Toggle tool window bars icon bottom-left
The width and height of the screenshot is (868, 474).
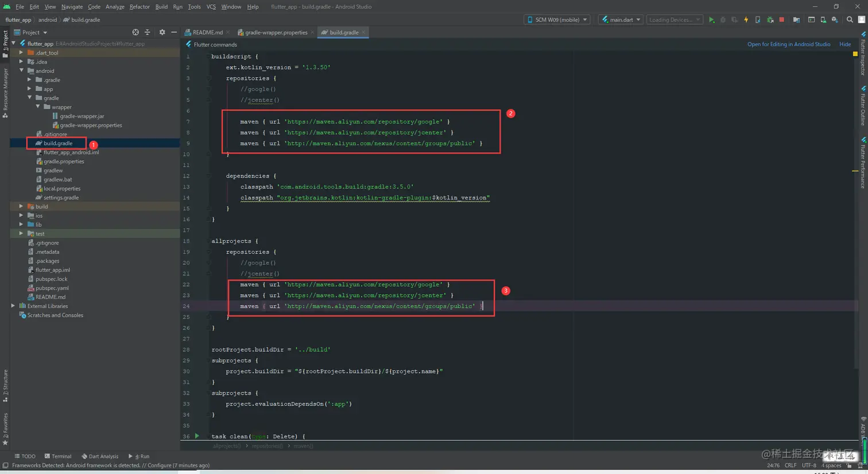click(x=5, y=465)
